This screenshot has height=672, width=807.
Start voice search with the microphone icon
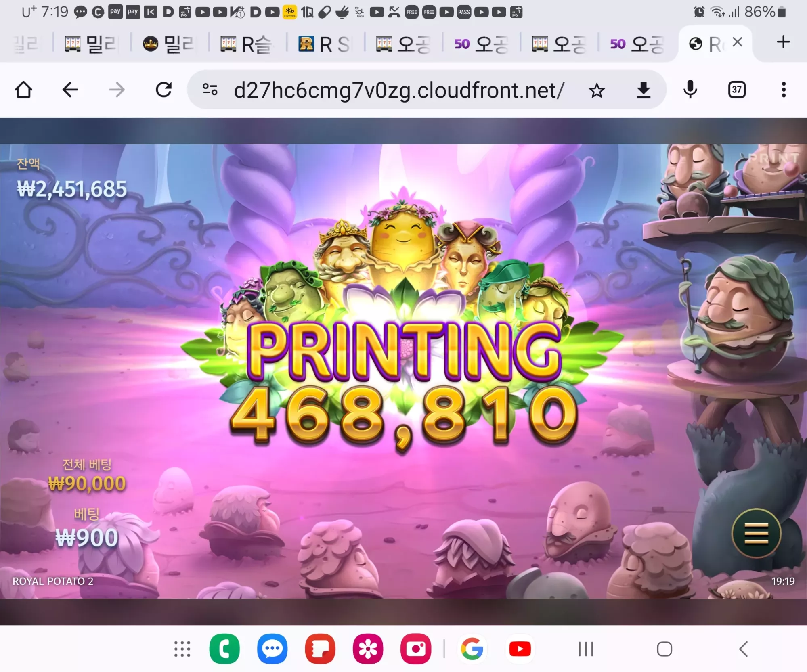[690, 90]
